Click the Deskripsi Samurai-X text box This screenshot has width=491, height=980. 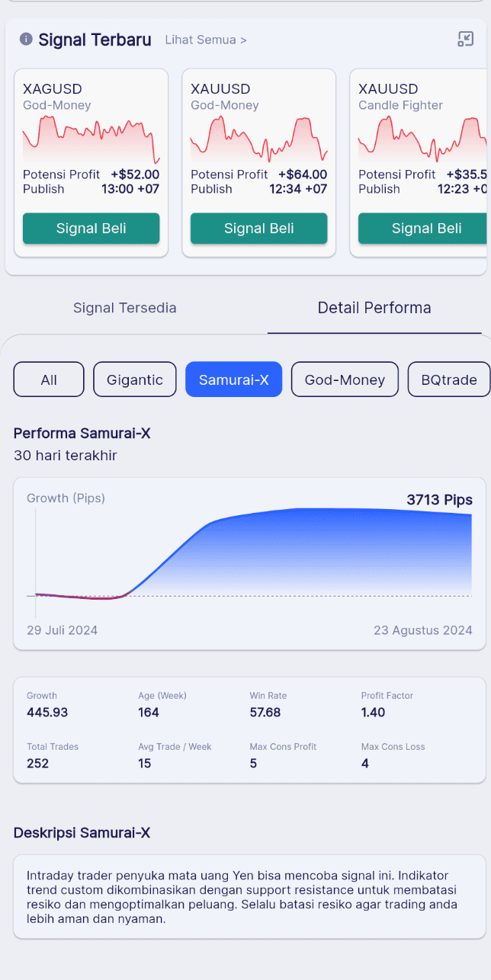(x=249, y=897)
